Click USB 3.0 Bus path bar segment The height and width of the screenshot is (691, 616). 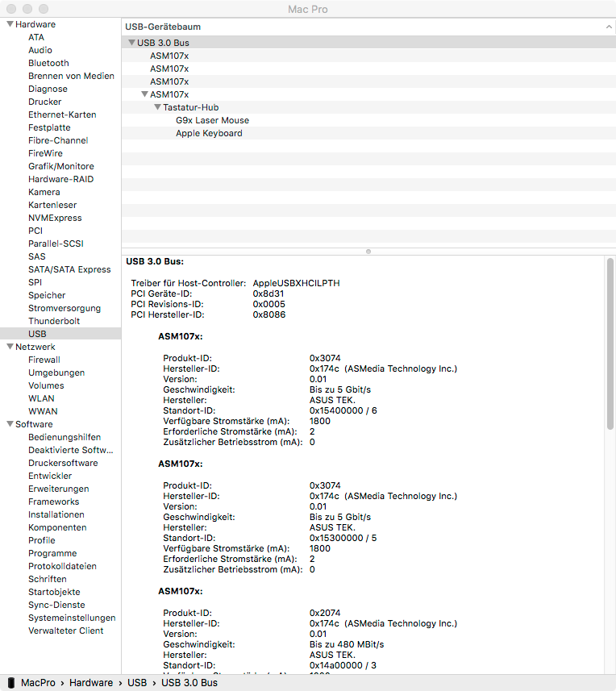click(189, 683)
